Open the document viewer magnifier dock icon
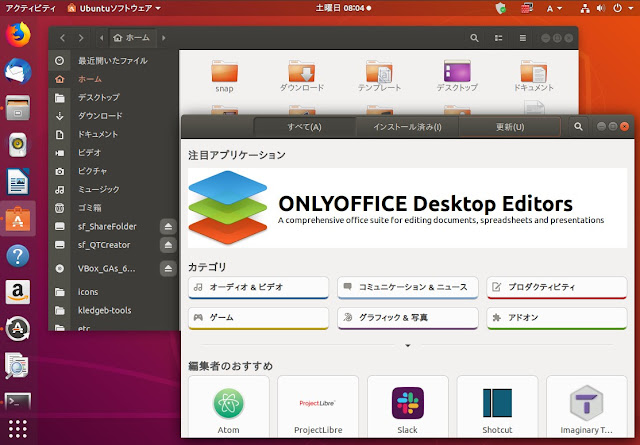 (18, 365)
